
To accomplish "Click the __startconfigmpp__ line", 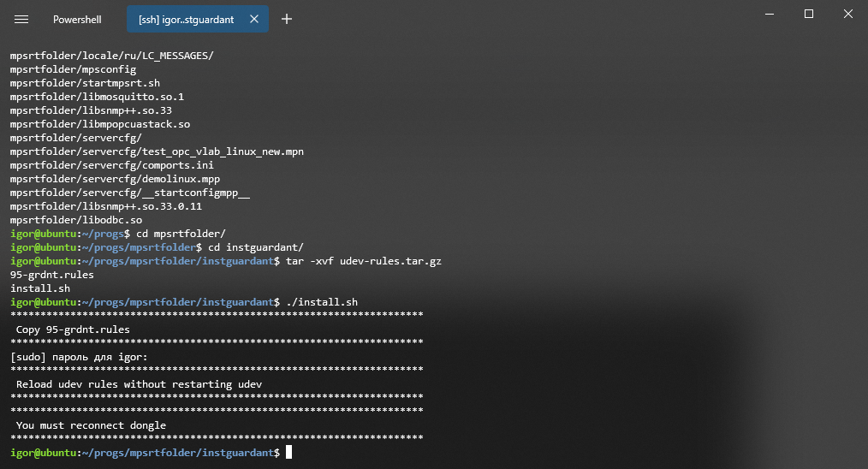I will (130, 193).
